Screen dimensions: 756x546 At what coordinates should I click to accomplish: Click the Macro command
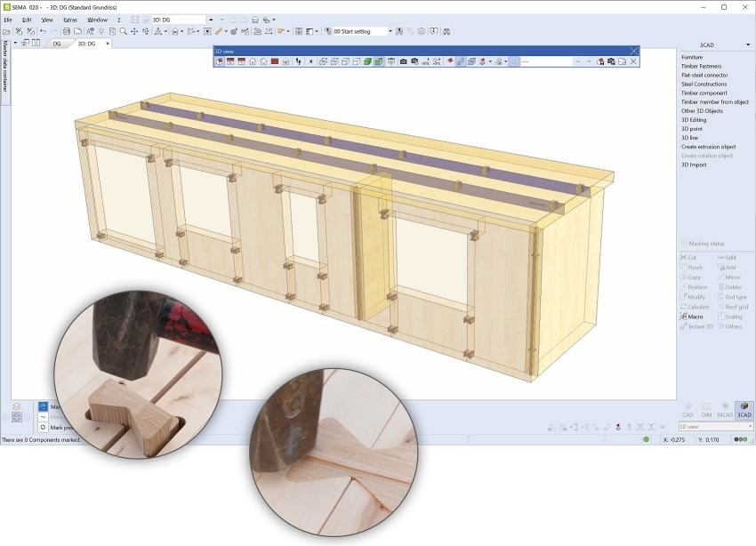691,317
